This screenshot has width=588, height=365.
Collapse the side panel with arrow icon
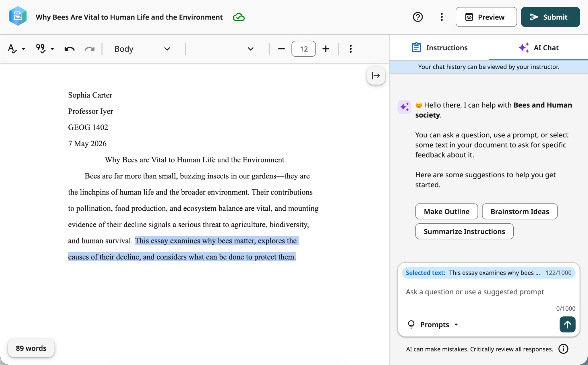tap(376, 76)
